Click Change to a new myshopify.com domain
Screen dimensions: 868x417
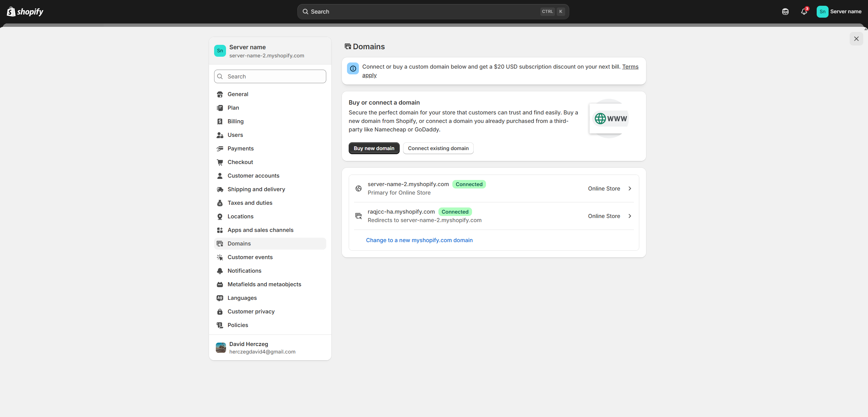419,240
